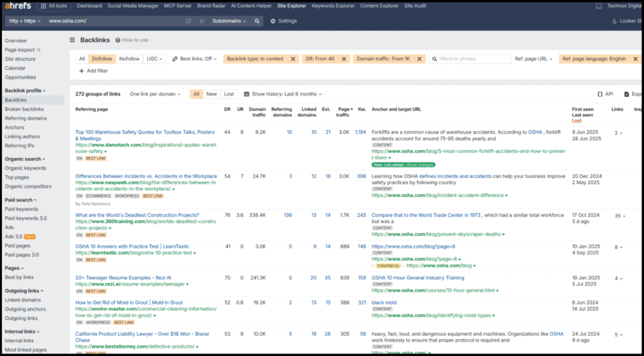Open the 20+ Teenager Resume Examples link

point(123,277)
